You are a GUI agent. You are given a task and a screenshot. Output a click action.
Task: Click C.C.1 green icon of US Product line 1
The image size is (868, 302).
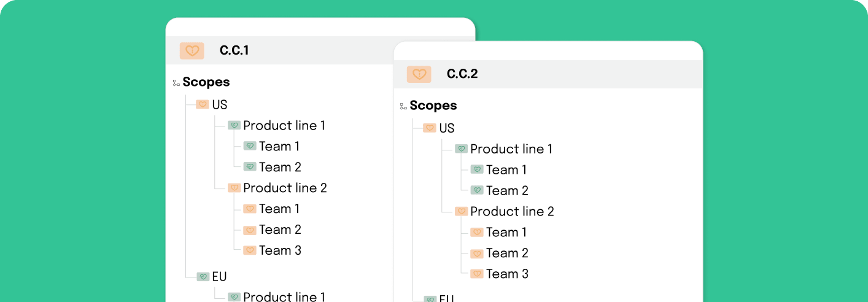(x=234, y=125)
